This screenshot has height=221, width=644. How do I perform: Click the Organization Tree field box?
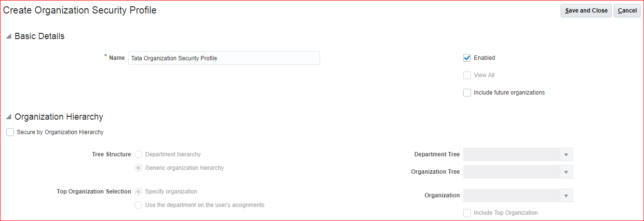coord(511,172)
